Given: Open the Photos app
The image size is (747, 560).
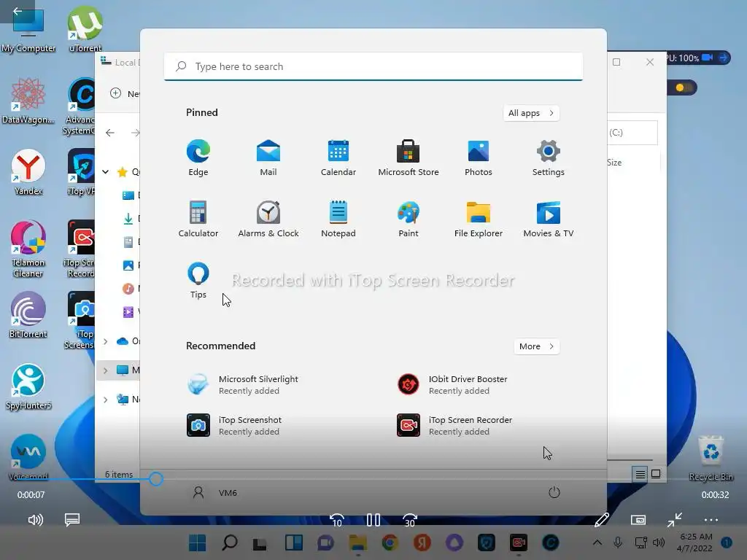Looking at the screenshot, I should coord(479,157).
